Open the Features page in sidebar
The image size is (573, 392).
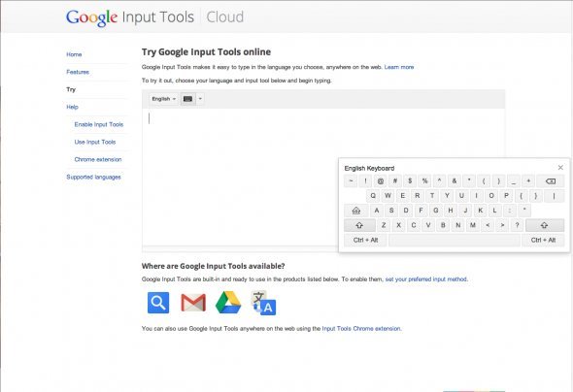pos(78,72)
